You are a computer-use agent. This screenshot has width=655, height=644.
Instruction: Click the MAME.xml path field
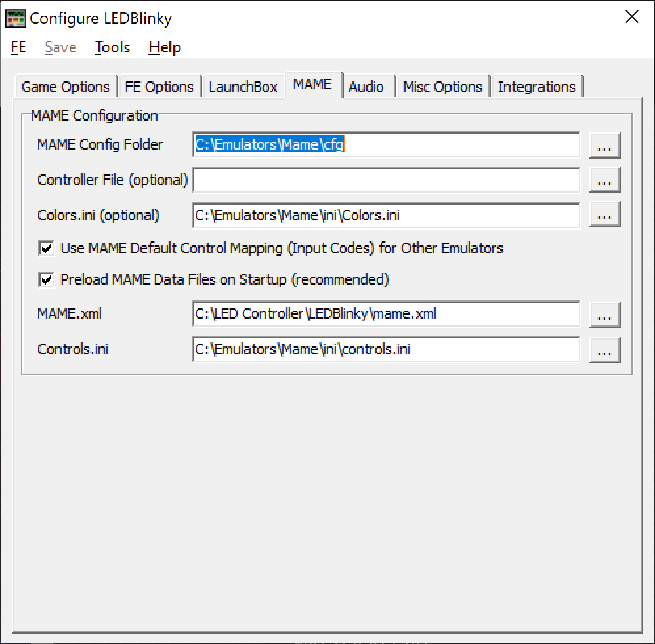386,314
